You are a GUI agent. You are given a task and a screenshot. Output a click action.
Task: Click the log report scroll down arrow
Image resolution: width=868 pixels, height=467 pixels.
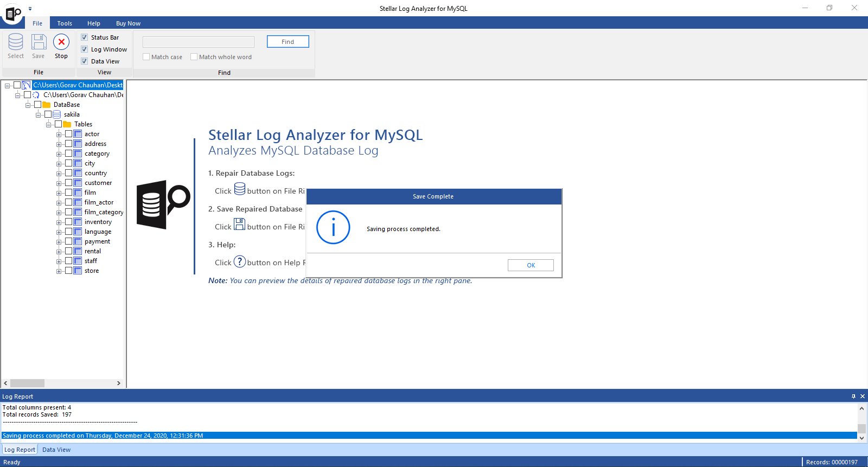(861, 438)
